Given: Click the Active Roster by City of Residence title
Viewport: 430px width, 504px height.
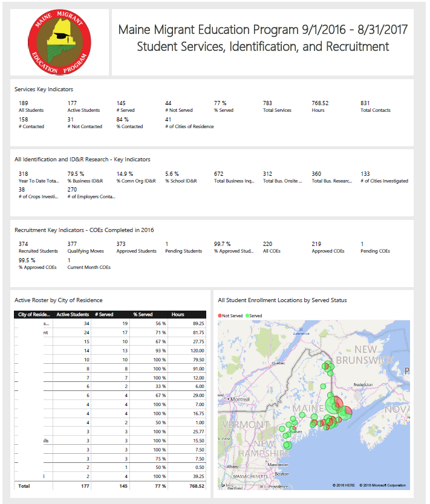Looking at the screenshot, I should (x=59, y=300).
